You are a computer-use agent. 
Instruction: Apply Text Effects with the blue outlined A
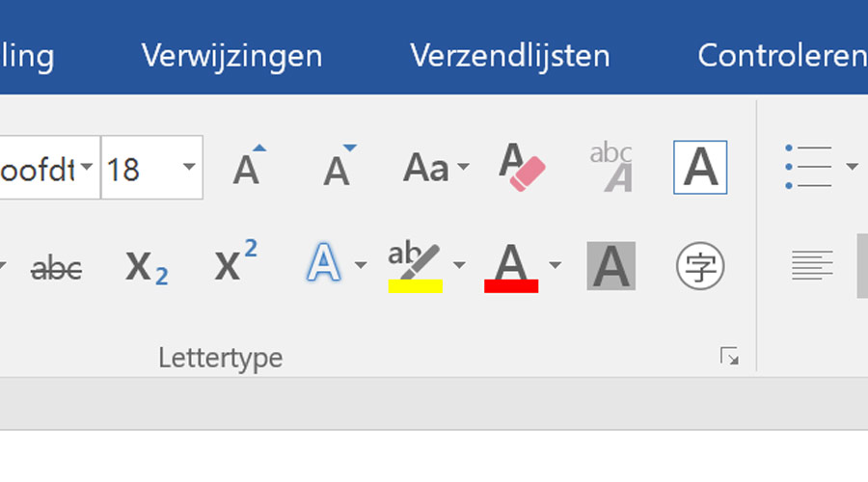324,263
